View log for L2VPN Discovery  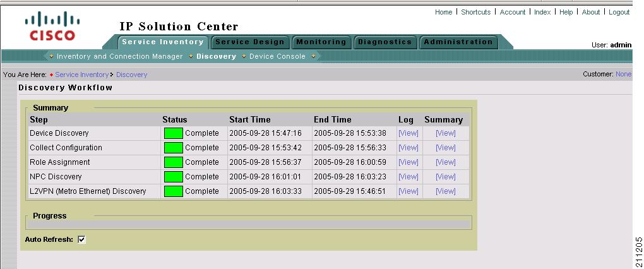pos(408,191)
